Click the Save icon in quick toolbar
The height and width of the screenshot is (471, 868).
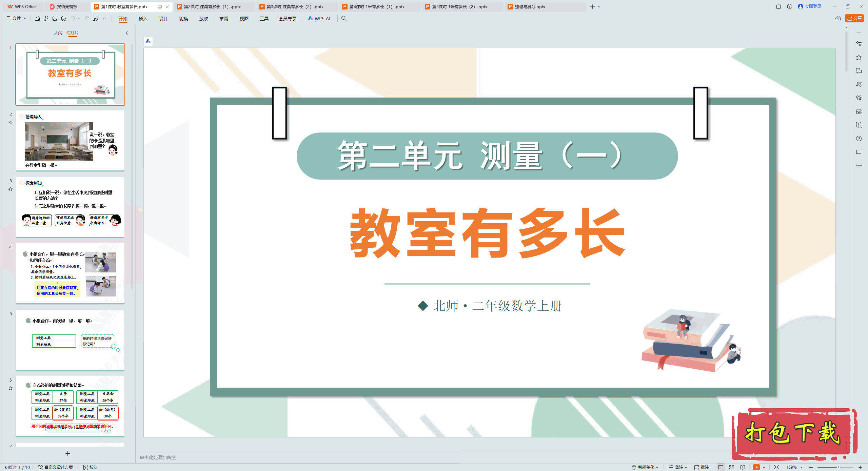(x=37, y=18)
